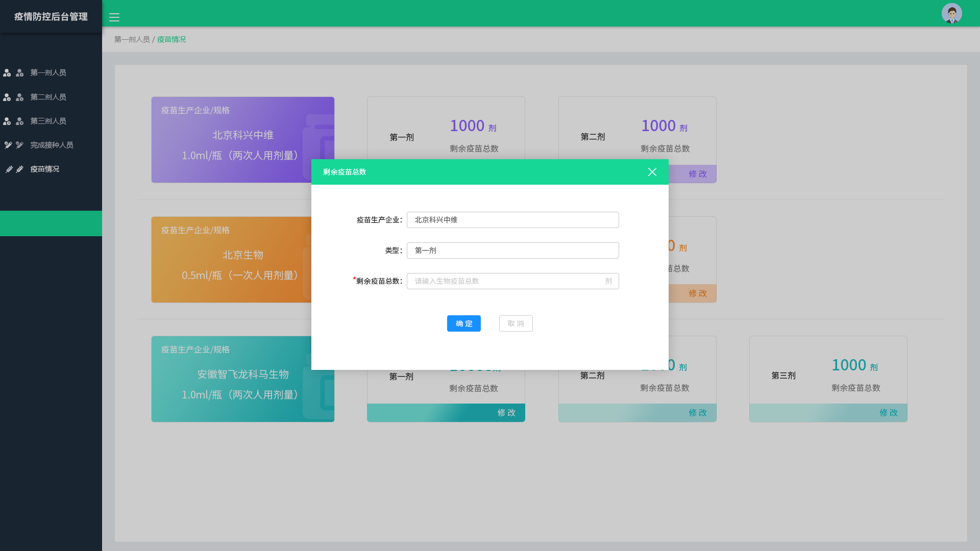The width and height of the screenshot is (980, 551).
Task: Click the 北京生物 orange card
Action: click(231, 260)
